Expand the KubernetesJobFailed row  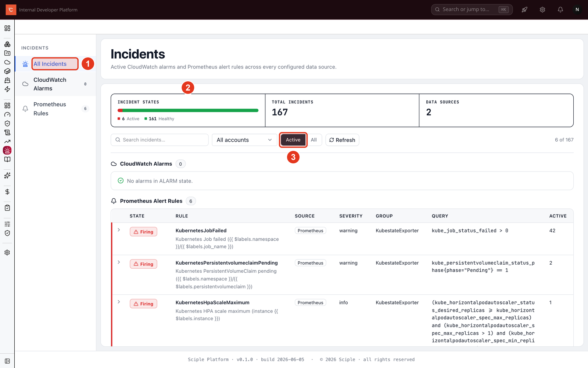click(119, 230)
